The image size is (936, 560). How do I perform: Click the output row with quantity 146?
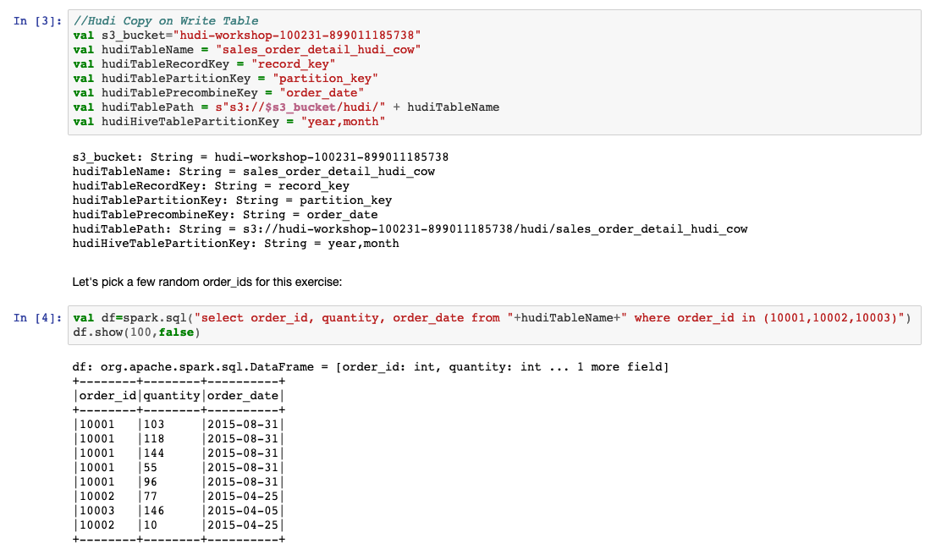179,511
